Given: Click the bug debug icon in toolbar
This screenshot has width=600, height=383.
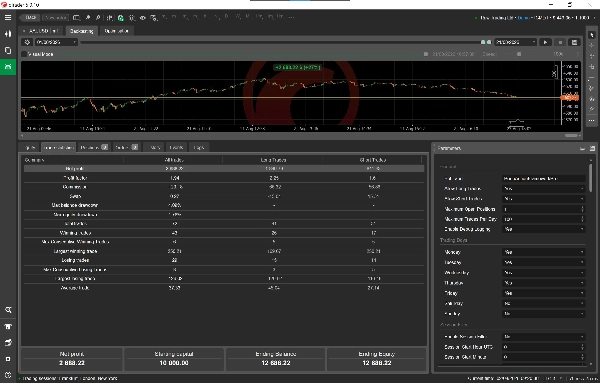Looking at the screenshot, I should pyautogui.click(x=132, y=18).
